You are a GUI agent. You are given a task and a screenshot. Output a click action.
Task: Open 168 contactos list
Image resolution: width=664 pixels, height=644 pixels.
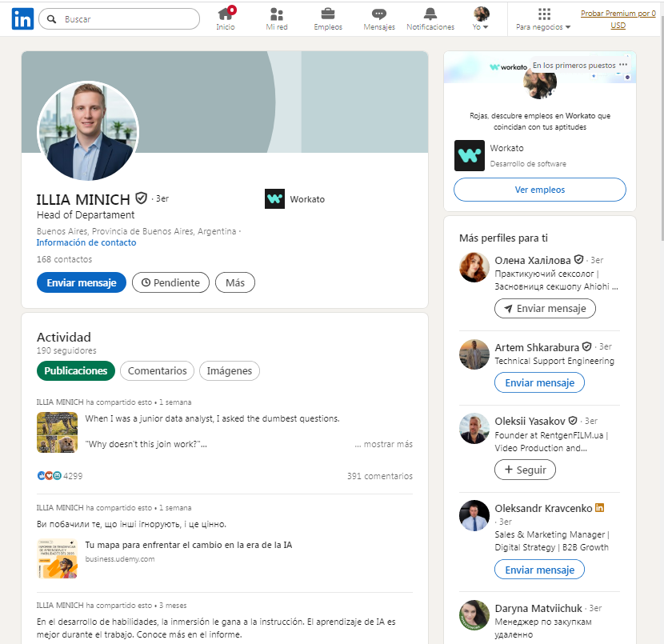pyautogui.click(x=64, y=259)
